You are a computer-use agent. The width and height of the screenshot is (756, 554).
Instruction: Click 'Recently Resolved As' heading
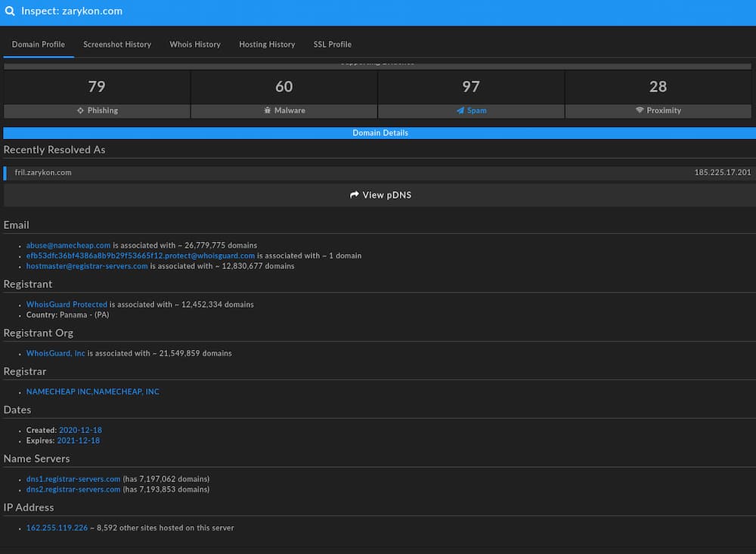pyautogui.click(x=54, y=150)
